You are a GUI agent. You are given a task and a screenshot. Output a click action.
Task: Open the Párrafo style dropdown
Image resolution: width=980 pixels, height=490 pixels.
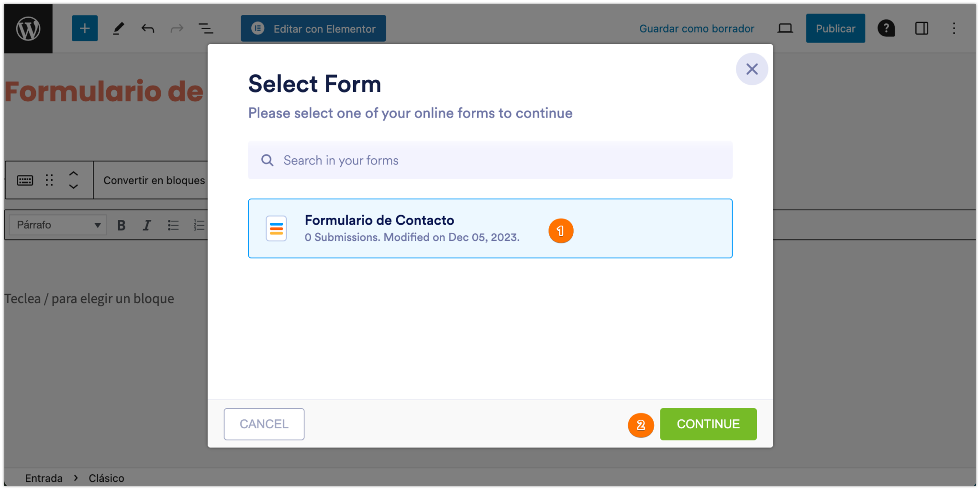57,224
